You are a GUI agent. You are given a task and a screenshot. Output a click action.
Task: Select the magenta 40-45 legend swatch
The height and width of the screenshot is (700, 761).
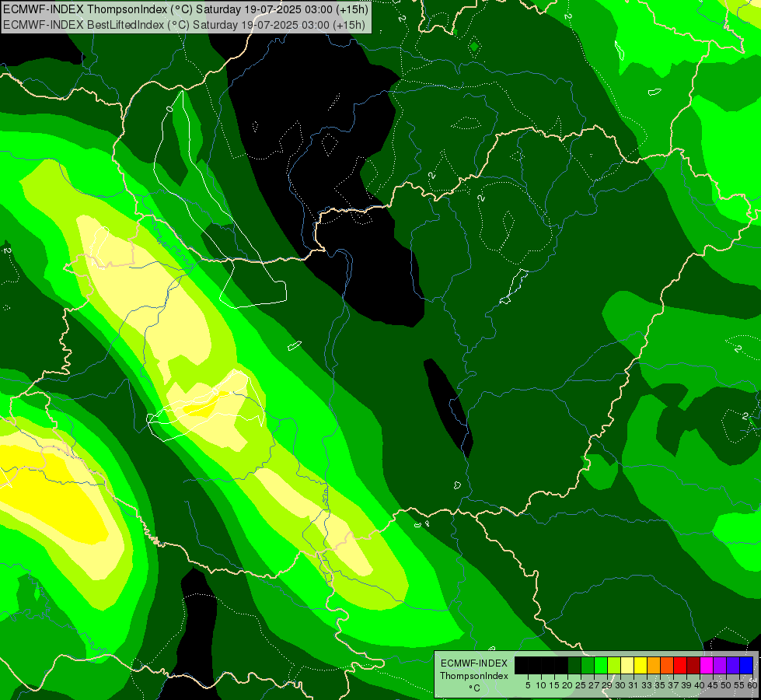(707, 665)
